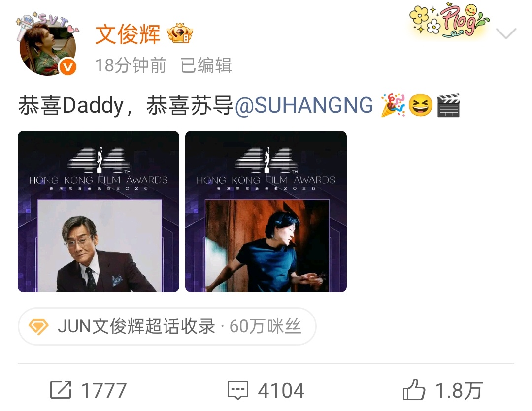Open comments via speech bubble icon
This screenshot has width=532, height=411.
pyautogui.click(x=238, y=390)
